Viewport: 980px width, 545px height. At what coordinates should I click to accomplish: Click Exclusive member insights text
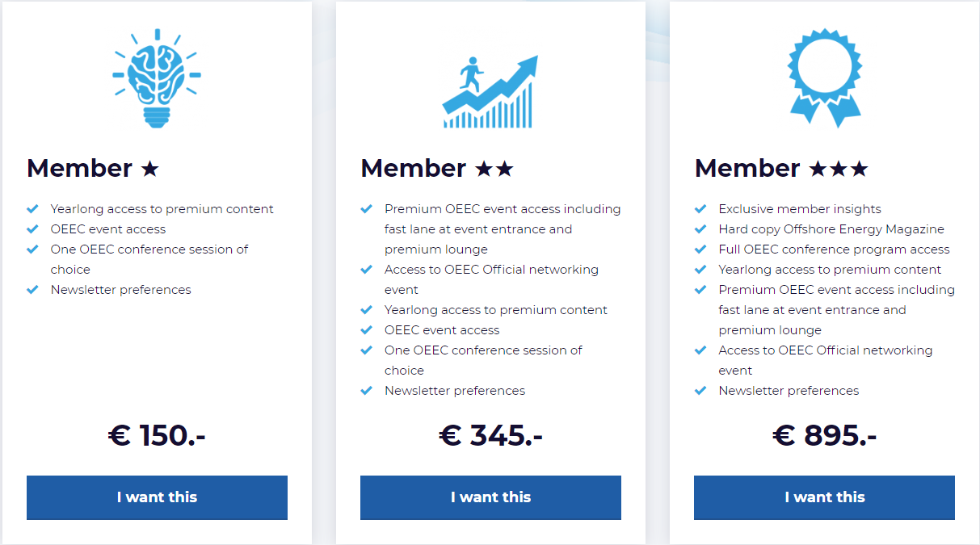point(800,209)
